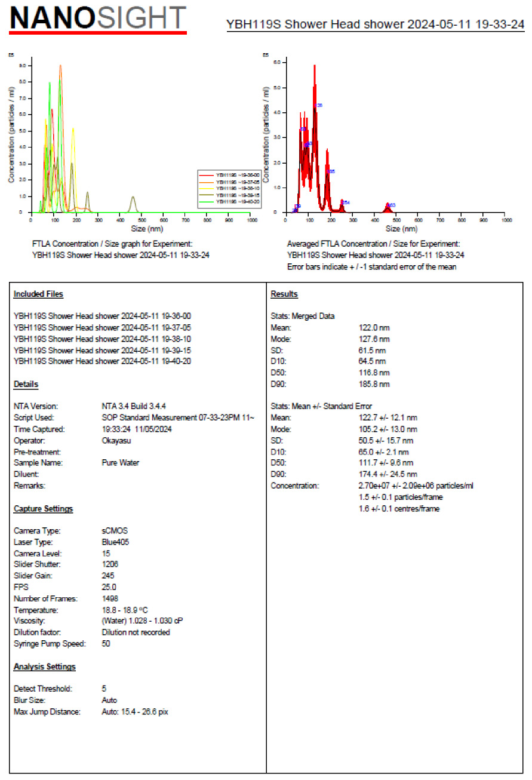Screen dimensions: 532x780
Task: Select legend entry ~19-36-00 with red line
Action: click(x=229, y=174)
